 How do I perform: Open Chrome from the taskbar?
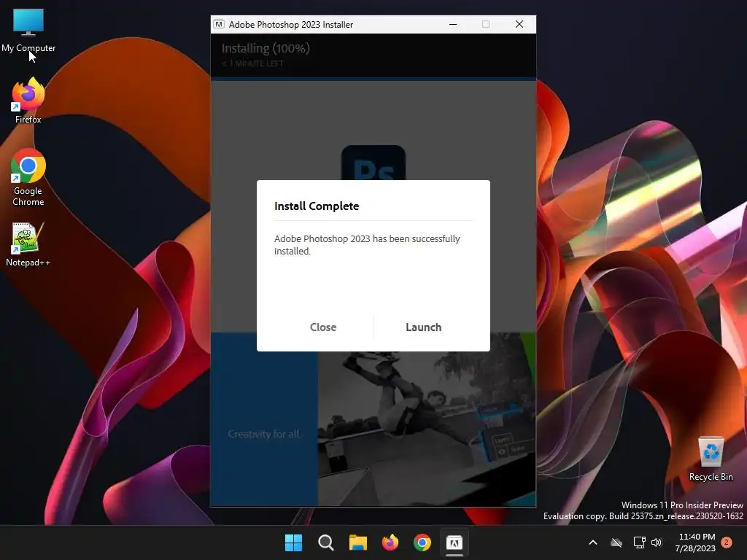click(x=422, y=542)
